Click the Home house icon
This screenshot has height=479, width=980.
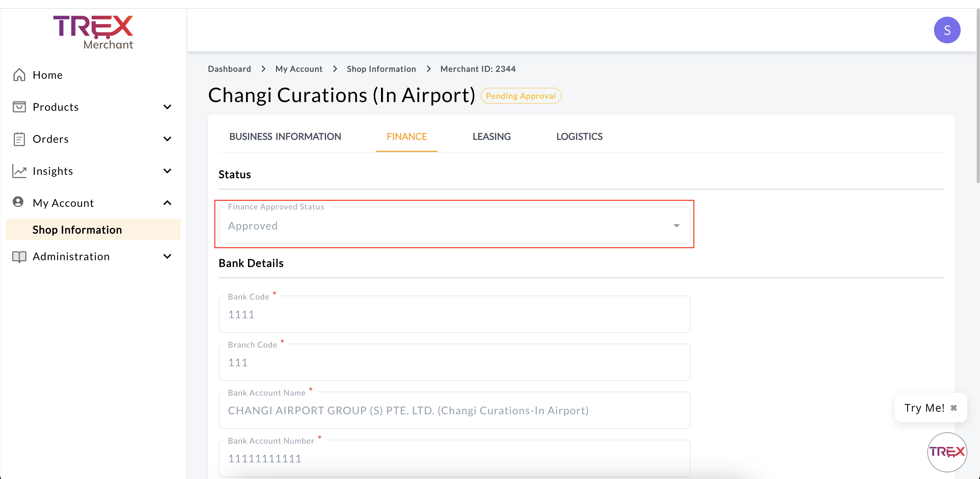[x=19, y=75]
